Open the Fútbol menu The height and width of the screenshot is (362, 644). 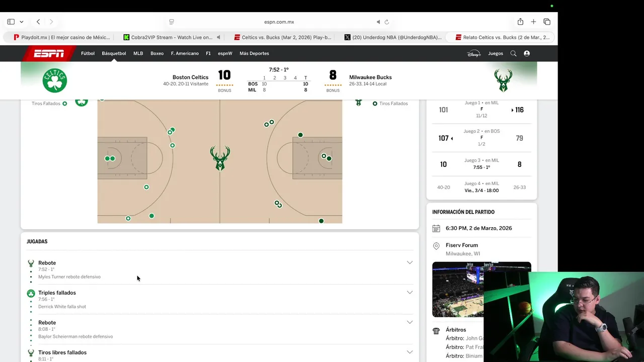pyautogui.click(x=88, y=53)
